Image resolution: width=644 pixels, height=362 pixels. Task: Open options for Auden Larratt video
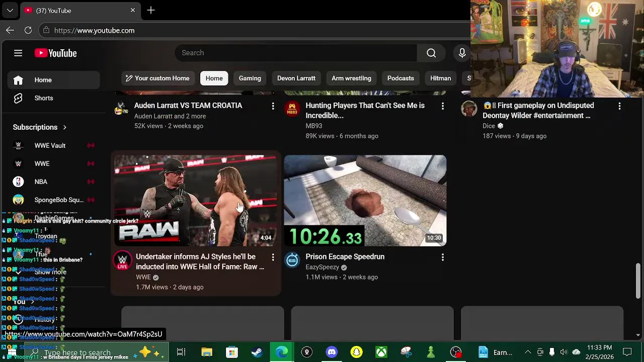click(273, 106)
